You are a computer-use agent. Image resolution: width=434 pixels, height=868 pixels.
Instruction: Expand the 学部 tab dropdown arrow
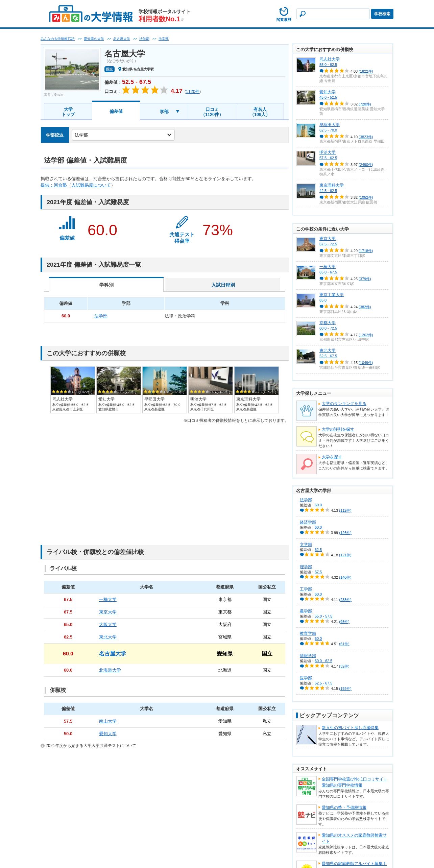(177, 112)
